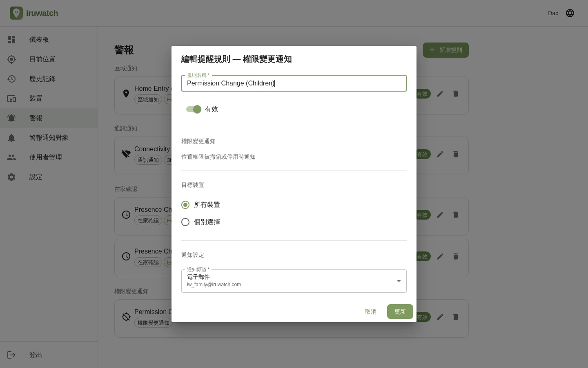
Task: Click the Dad user name
Action: [x=553, y=13]
